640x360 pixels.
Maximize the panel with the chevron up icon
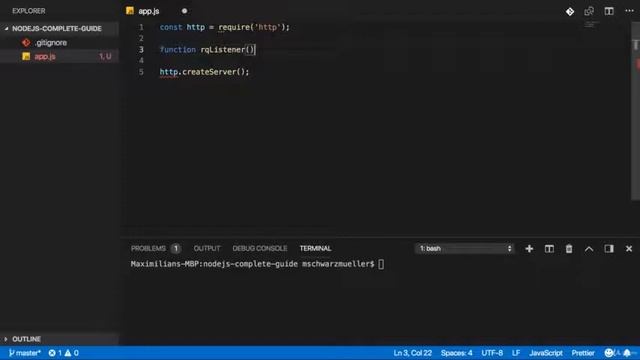point(589,249)
